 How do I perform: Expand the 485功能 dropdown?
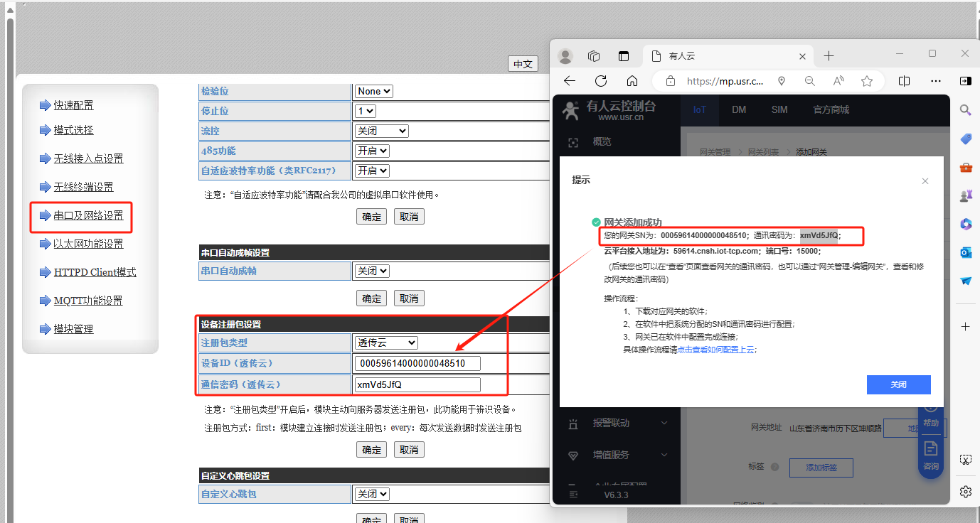tap(373, 151)
